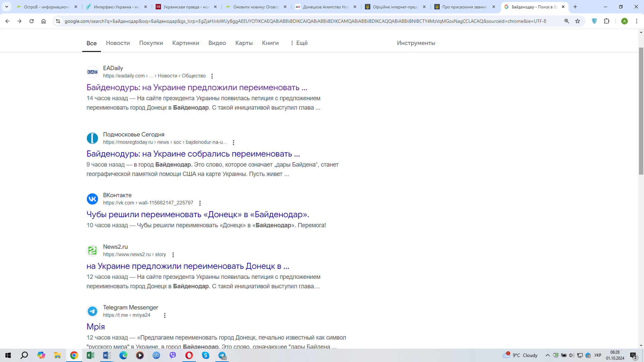Image resolution: width=644 pixels, height=362 pixels.
Task: Click the scrollbar down arrow
Action: point(641,346)
